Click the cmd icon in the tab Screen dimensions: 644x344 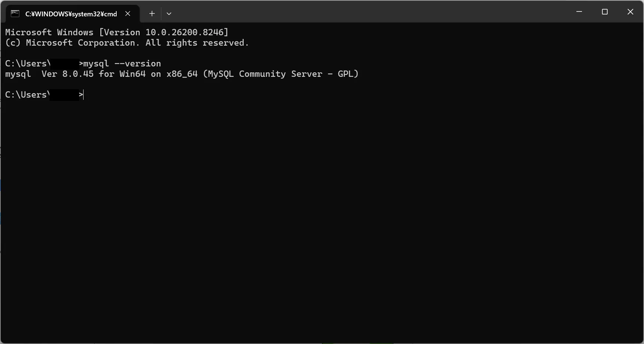tap(15, 14)
